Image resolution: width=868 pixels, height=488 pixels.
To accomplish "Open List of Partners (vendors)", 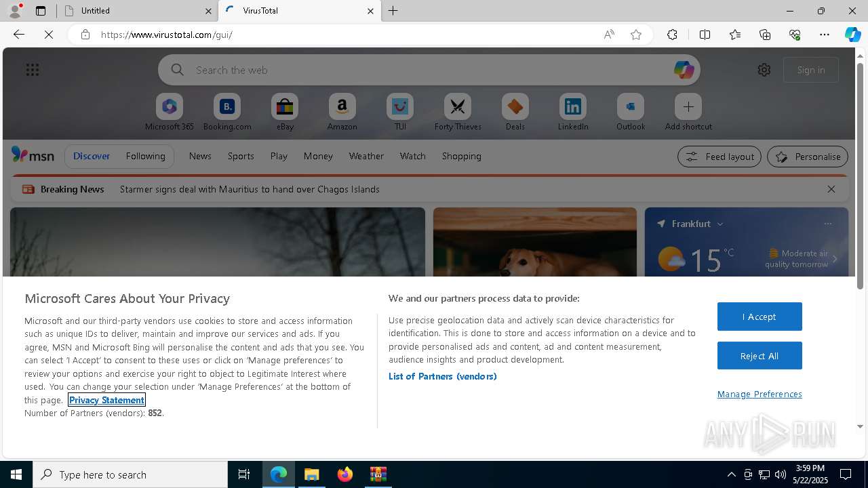I will (x=442, y=376).
